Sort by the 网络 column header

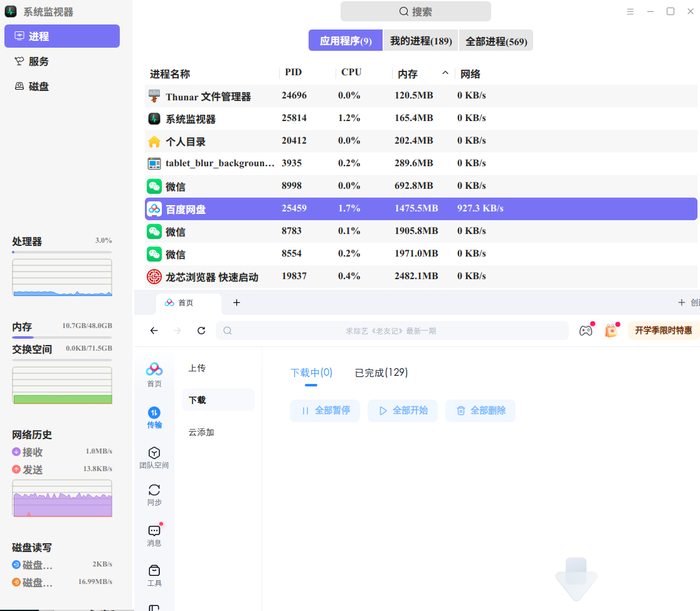470,73
